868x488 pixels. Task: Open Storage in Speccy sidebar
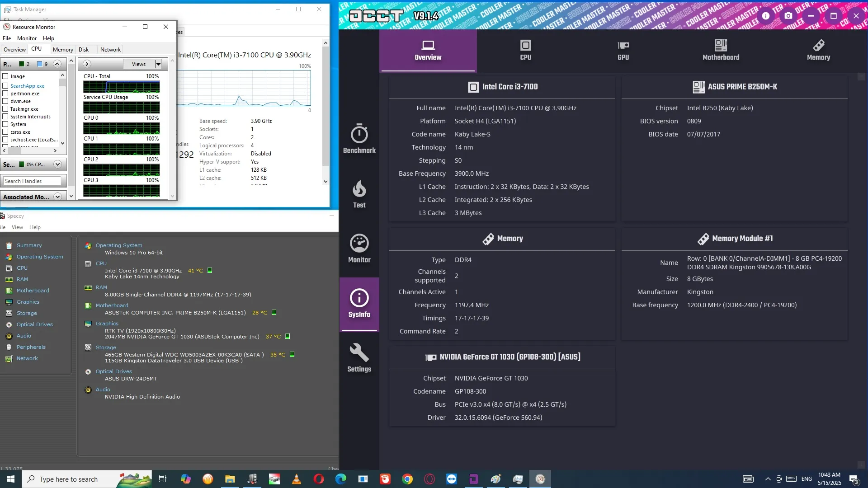(x=27, y=313)
